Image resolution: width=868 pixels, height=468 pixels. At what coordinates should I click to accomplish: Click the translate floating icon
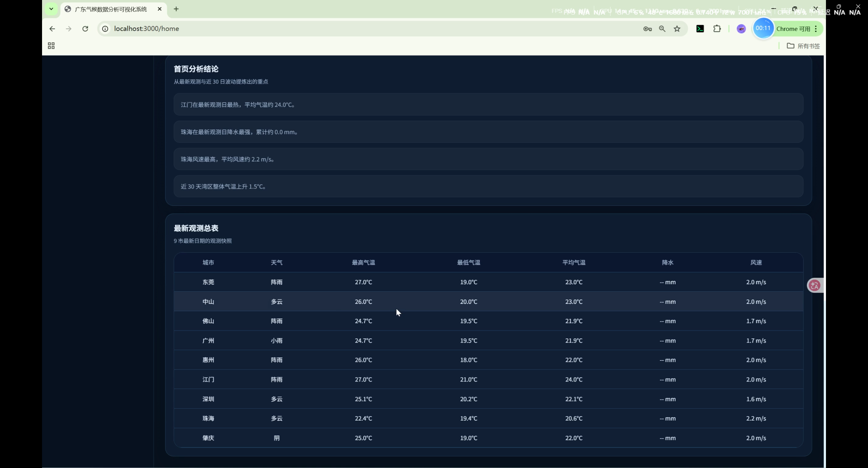pyautogui.click(x=814, y=286)
